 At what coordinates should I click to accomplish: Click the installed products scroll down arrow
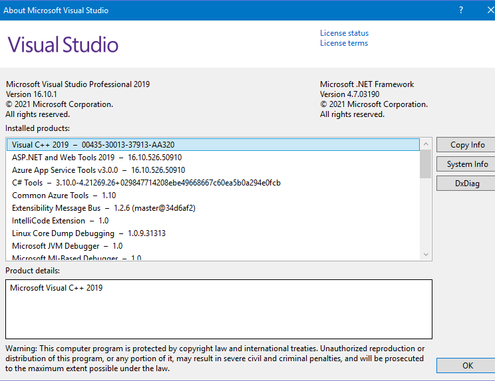(x=426, y=254)
